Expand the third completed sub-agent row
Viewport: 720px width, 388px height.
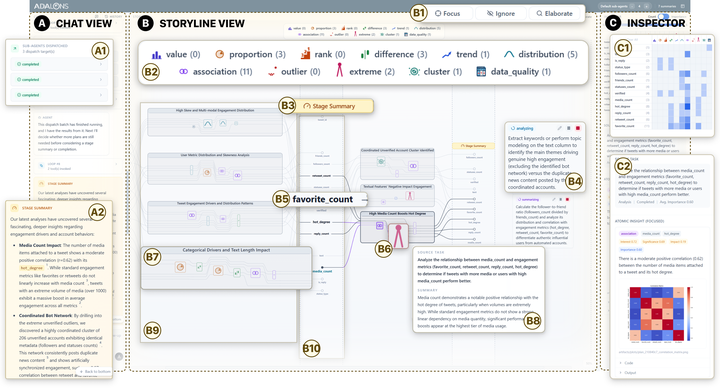pos(60,95)
